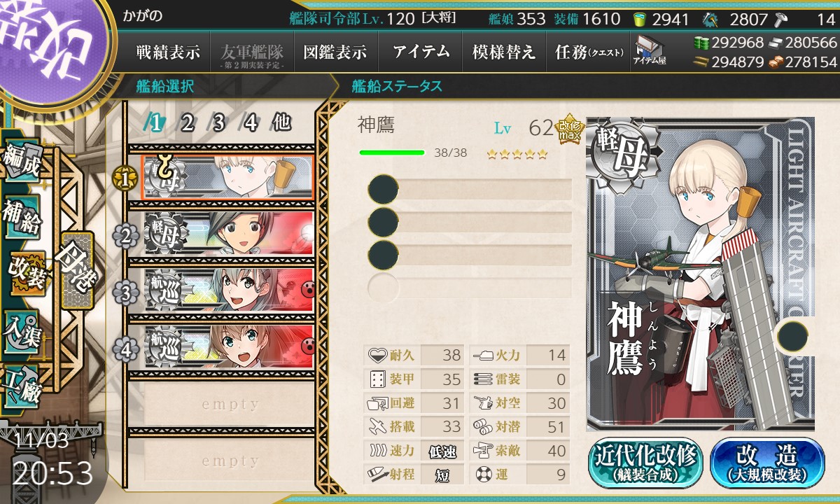Click Shinyou's green HP bar

[392, 153]
